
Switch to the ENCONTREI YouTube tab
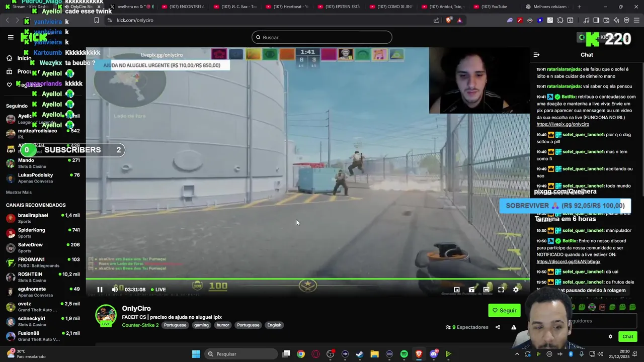183,7
